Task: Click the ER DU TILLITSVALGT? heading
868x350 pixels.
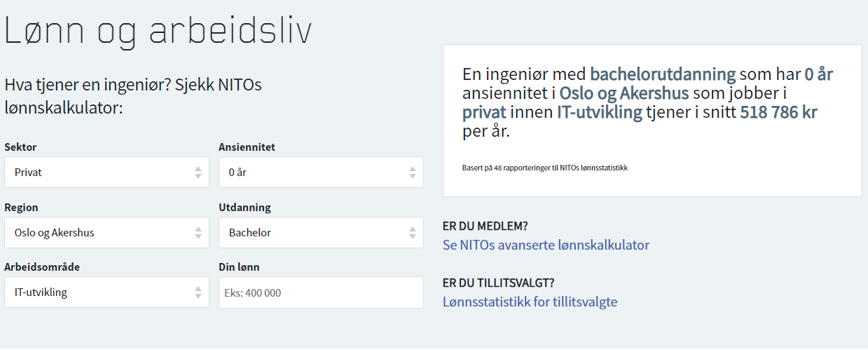Action: coord(499,283)
